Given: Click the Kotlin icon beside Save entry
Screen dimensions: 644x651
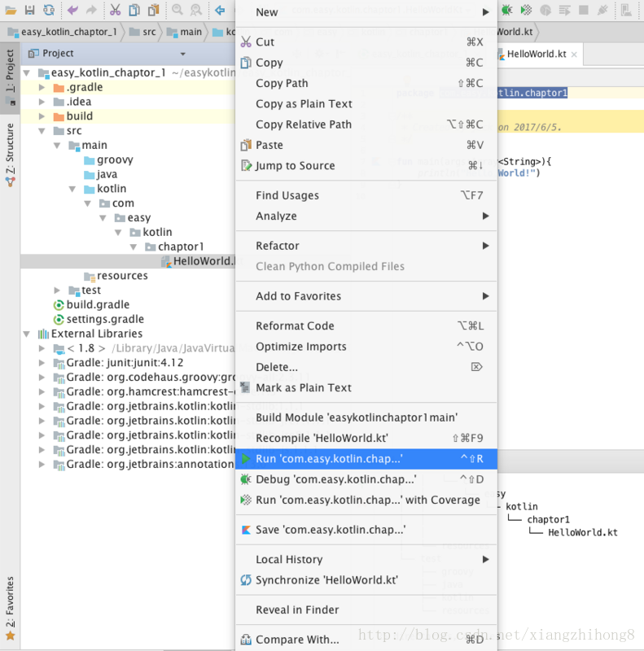Looking at the screenshot, I should 246,530.
